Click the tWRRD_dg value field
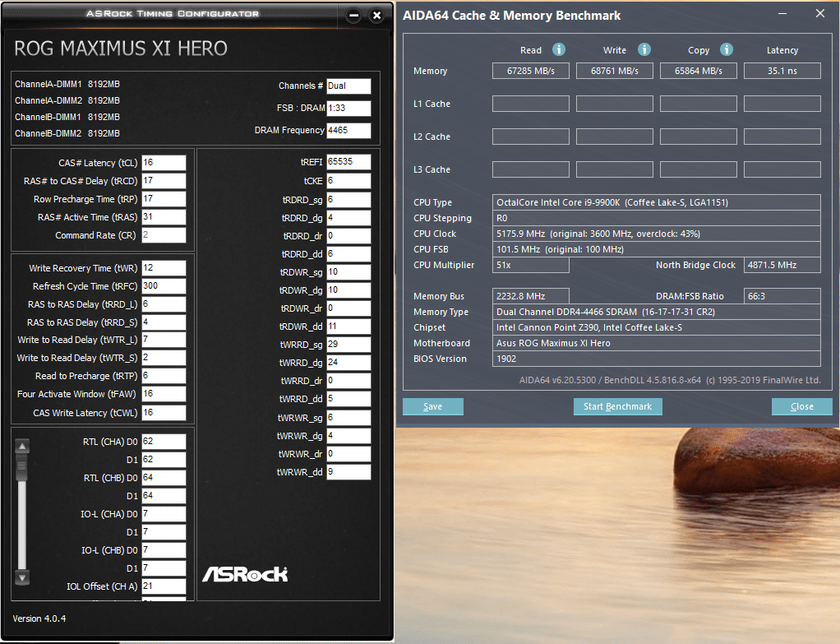This screenshot has width=840, height=644. pyautogui.click(x=348, y=363)
